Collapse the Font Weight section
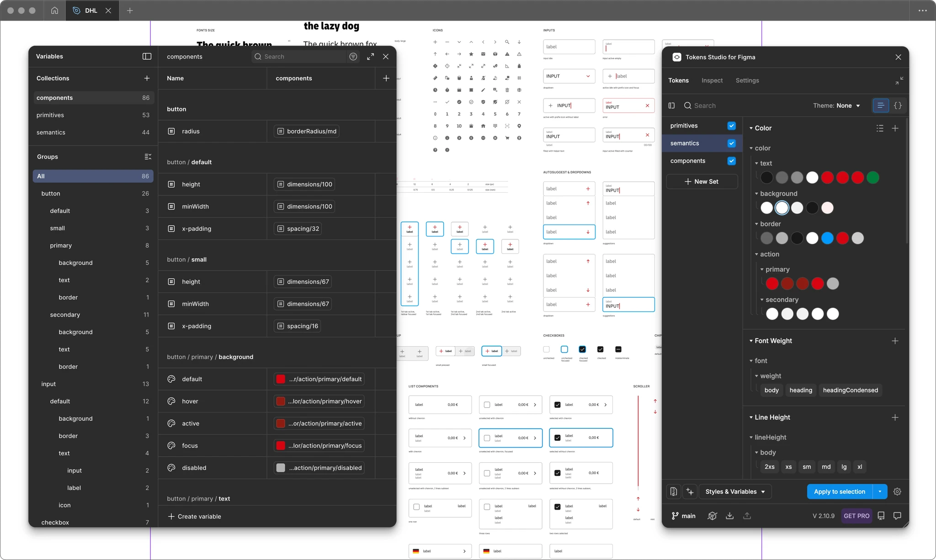The image size is (936, 560). point(751,341)
